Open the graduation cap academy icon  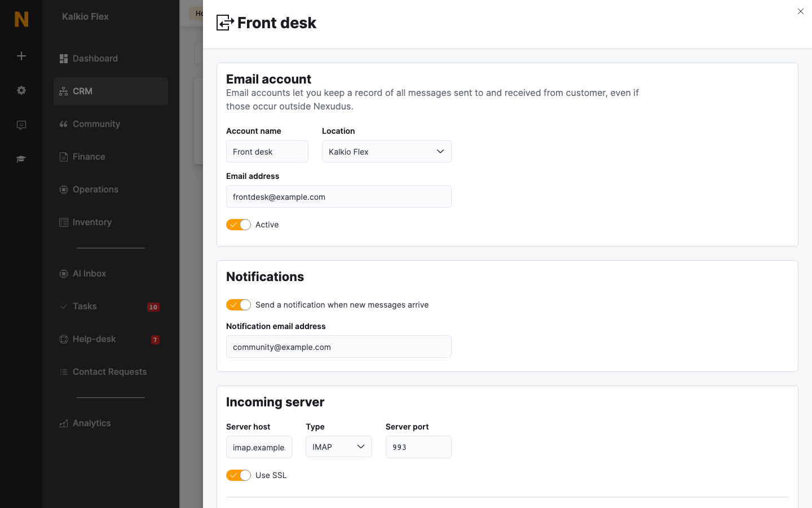click(21, 159)
